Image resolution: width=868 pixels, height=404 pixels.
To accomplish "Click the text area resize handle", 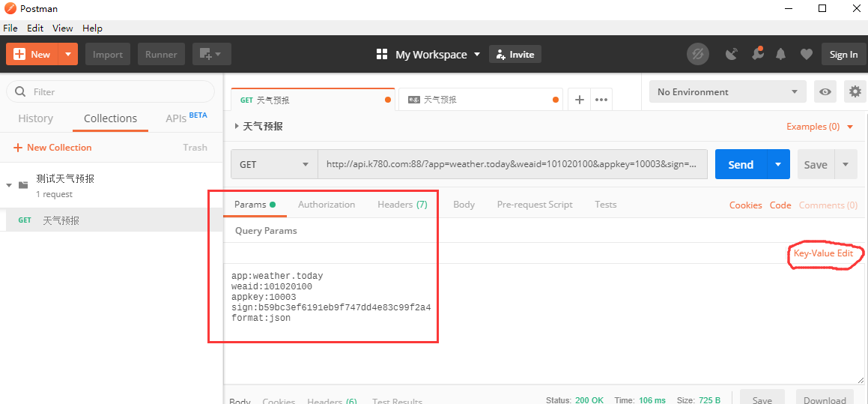I will point(861,379).
